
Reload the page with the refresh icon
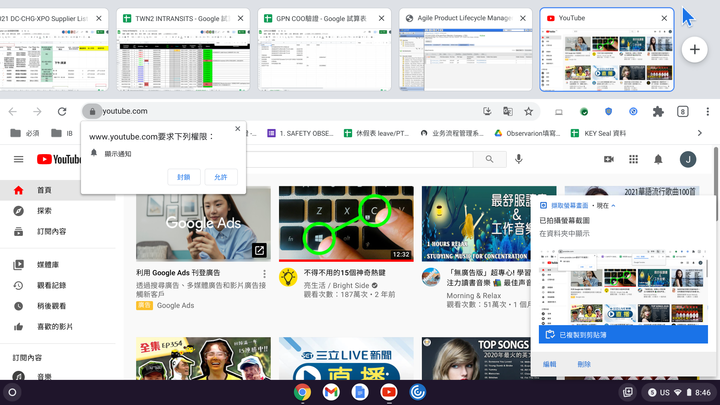coord(62,111)
